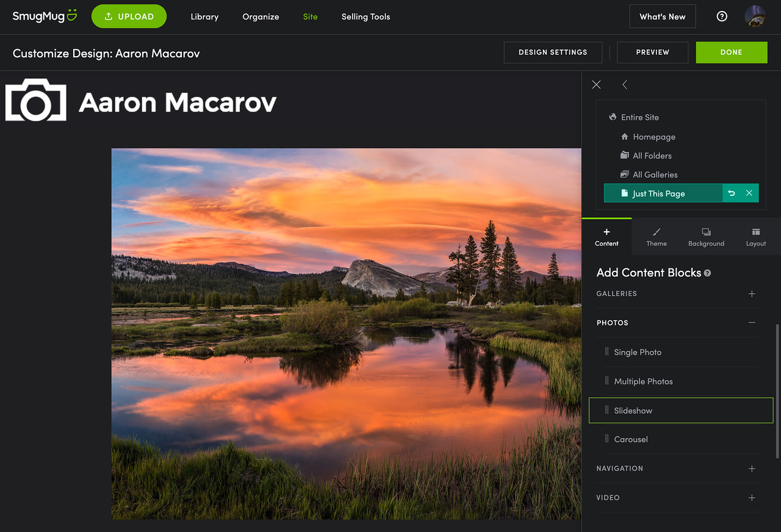Click the camera logo icon
Screen dimensions: 781x532
pos(36,100)
